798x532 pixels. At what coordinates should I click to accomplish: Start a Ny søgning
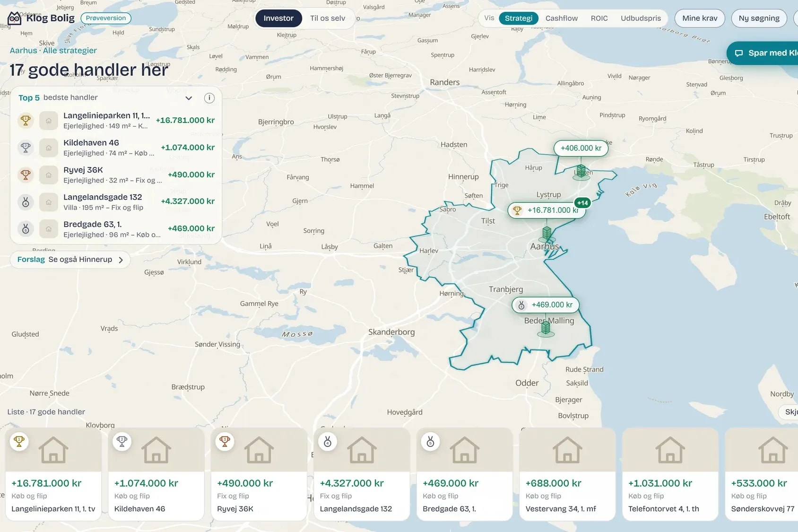click(x=759, y=18)
